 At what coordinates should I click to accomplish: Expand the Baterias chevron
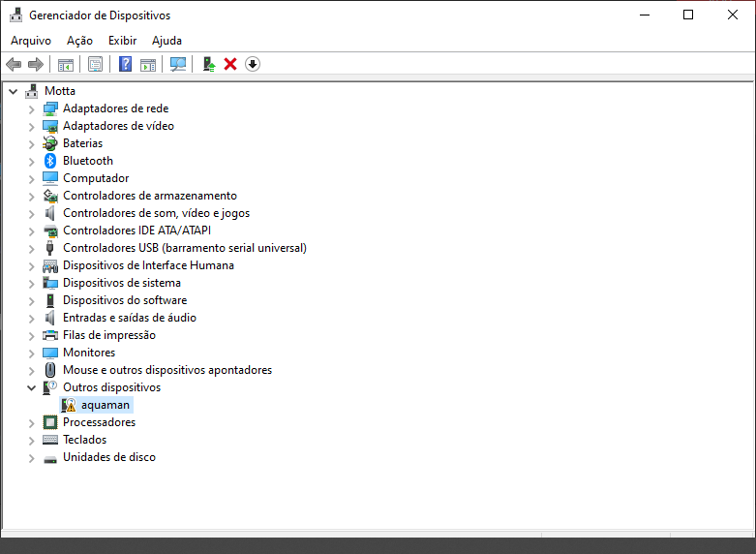pyautogui.click(x=31, y=144)
